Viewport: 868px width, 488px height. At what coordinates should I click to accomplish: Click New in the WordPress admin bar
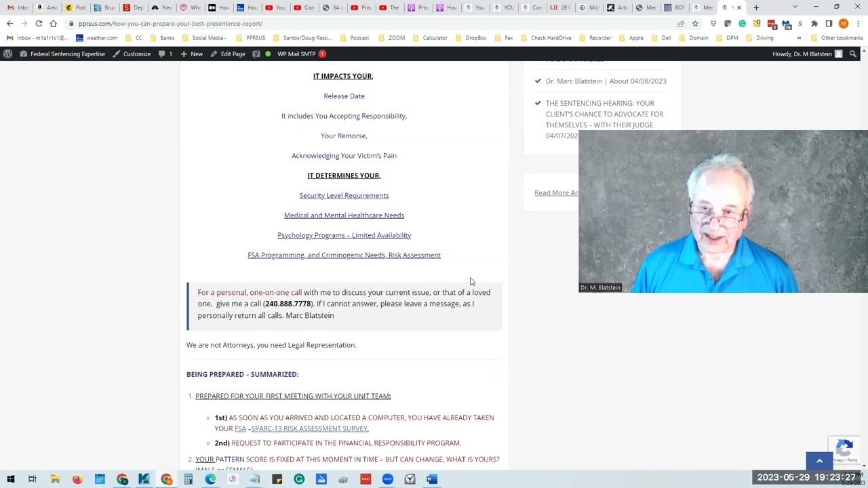pos(191,54)
